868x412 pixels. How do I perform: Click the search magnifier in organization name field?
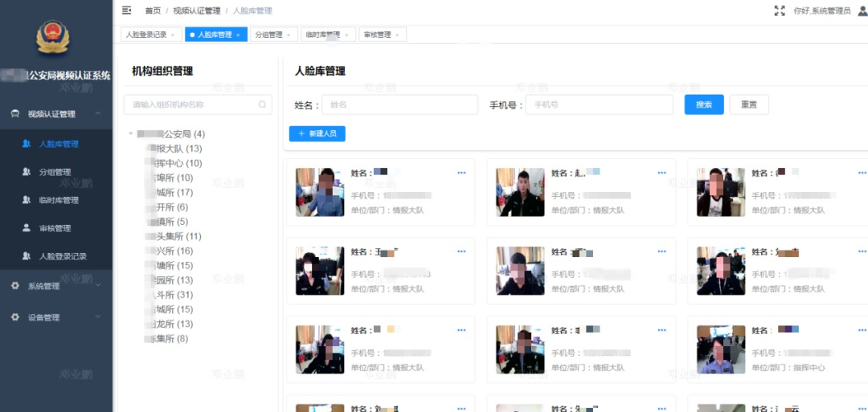click(x=262, y=104)
